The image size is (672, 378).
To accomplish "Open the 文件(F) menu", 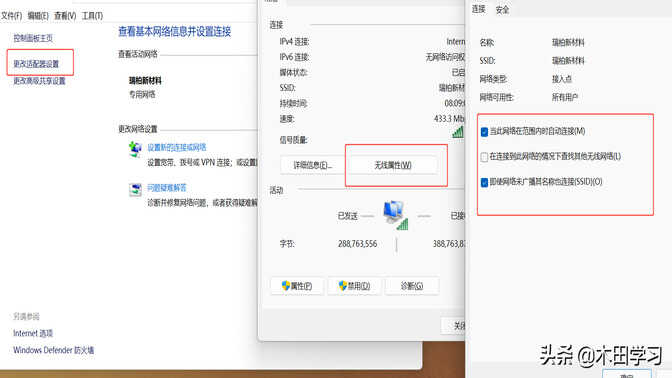I will pos(11,16).
